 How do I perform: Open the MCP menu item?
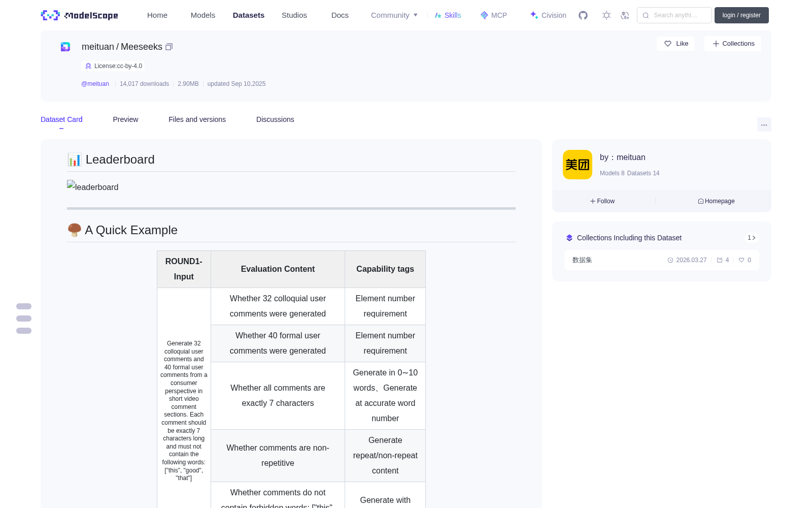coord(493,15)
